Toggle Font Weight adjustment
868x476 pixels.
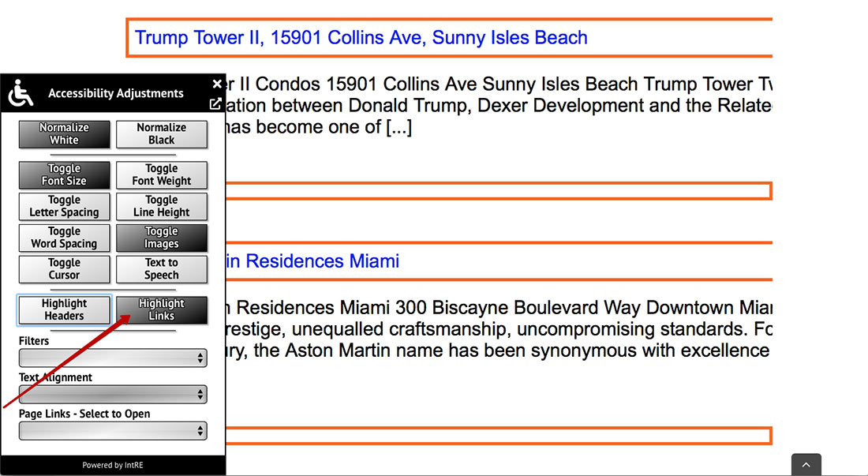click(162, 175)
